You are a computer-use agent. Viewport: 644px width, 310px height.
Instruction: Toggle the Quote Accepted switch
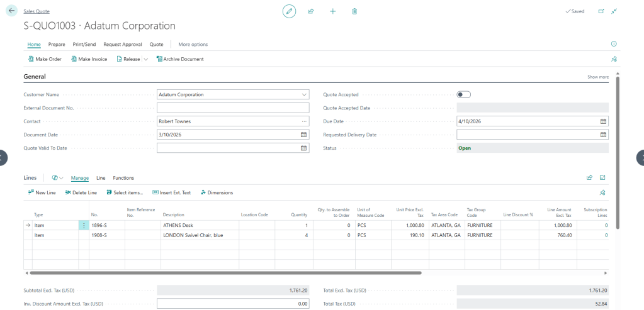464,95
